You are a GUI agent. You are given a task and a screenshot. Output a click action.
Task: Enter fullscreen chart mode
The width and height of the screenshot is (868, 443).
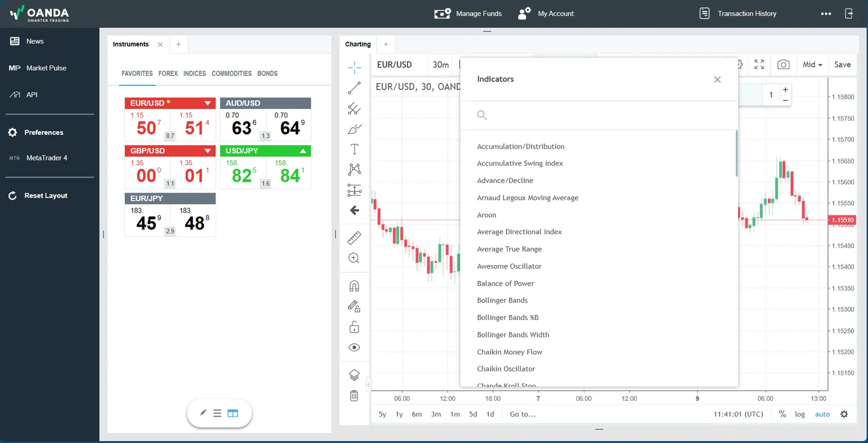[x=759, y=65]
